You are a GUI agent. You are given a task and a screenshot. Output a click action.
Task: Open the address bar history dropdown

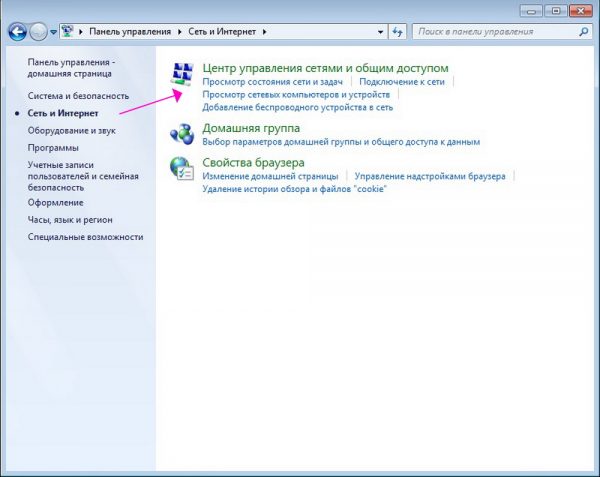pyautogui.click(x=380, y=32)
